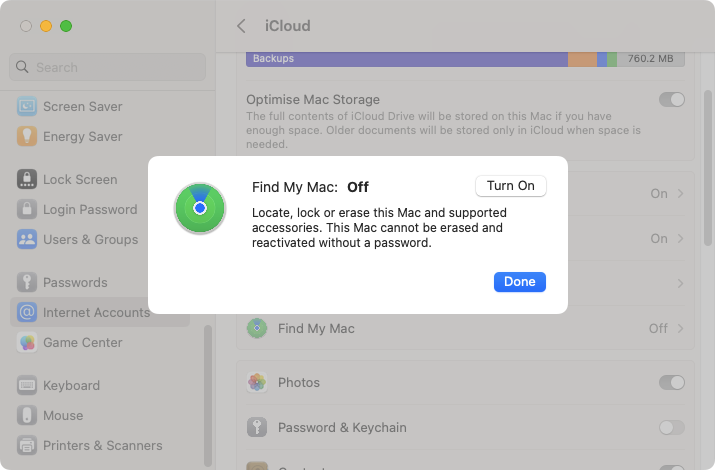Click the green zoom window button
Screen dimensions: 715x470
click(66, 26)
